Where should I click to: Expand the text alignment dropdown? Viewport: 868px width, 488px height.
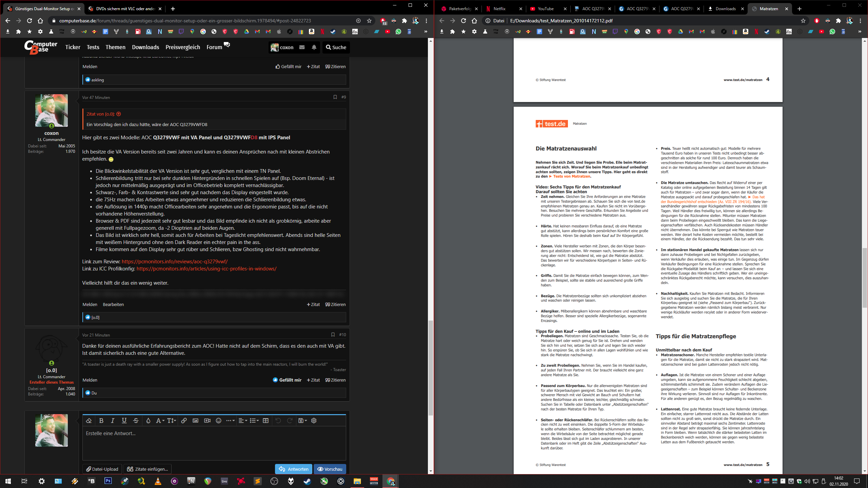click(242, 421)
